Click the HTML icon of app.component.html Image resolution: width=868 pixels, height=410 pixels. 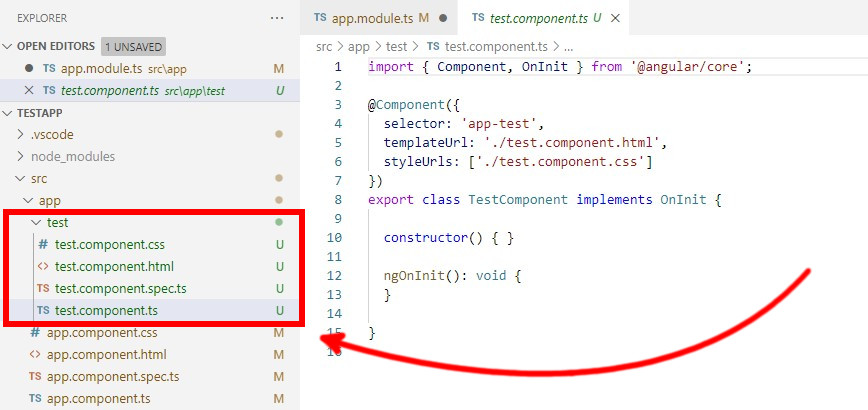click(35, 354)
